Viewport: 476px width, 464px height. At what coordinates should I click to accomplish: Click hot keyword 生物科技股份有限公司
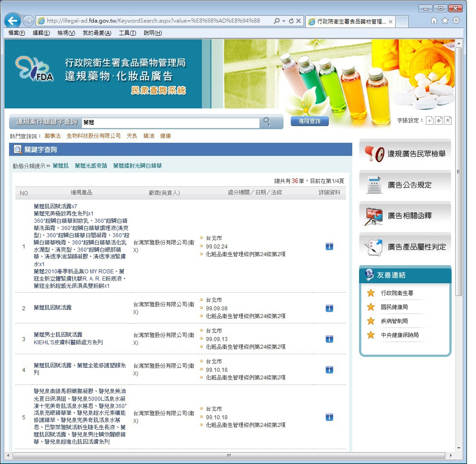pos(93,136)
